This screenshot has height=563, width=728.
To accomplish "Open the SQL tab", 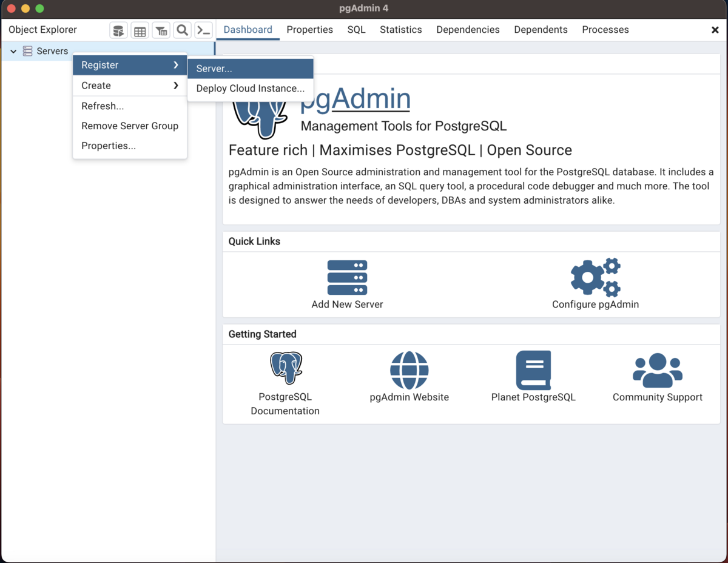I will tap(357, 30).
